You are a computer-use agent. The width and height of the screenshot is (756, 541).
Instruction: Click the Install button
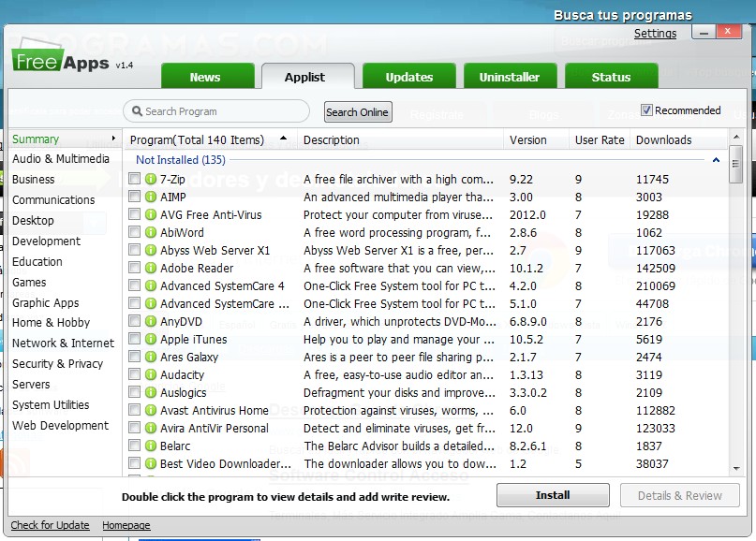tap(553, 495)
